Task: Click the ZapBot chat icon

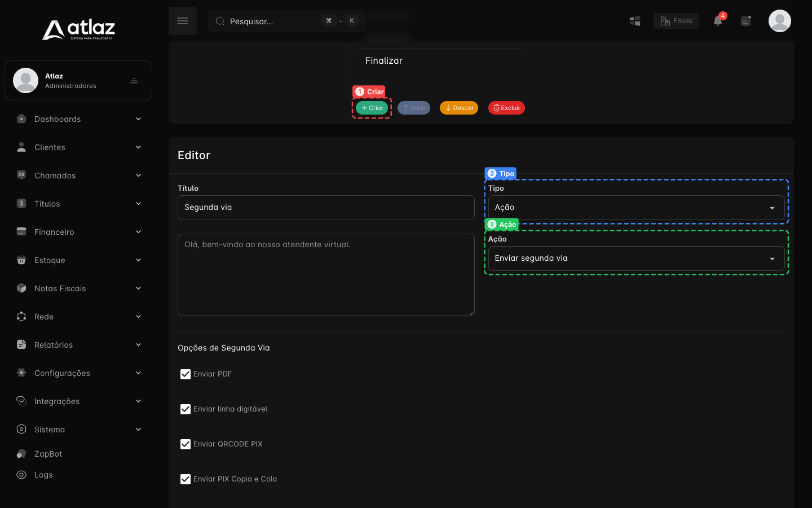Action: click(x=21, y=454)
